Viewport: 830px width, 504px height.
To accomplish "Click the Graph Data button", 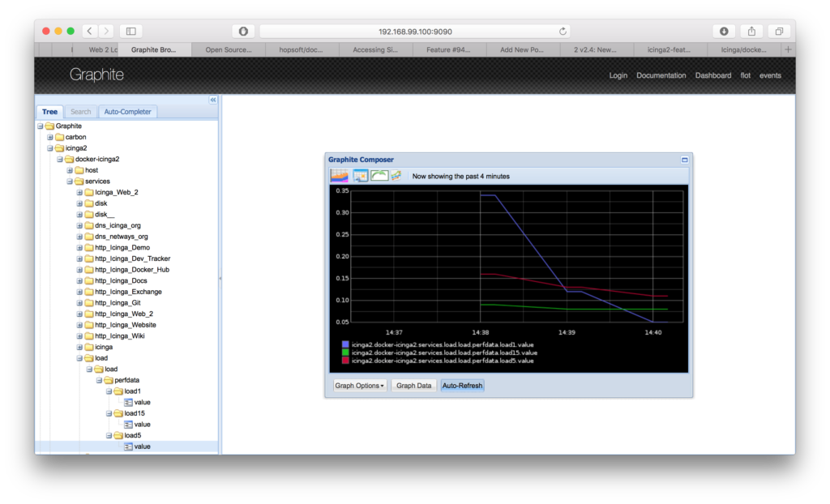I will point(413,386).
